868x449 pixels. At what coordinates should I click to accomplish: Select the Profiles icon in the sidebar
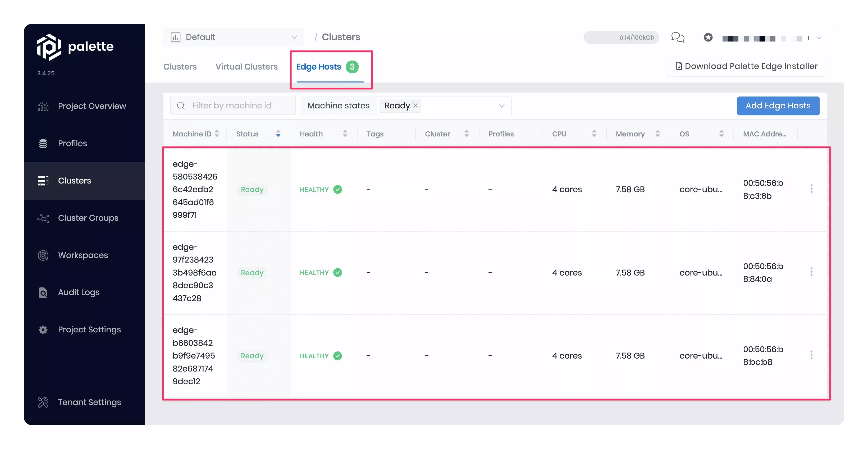(43, 143)
